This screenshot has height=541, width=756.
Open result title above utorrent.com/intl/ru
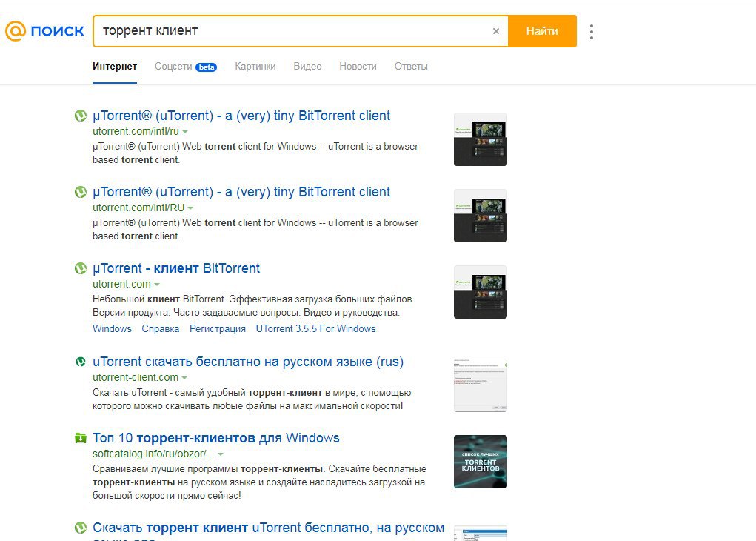pos(241,116)
